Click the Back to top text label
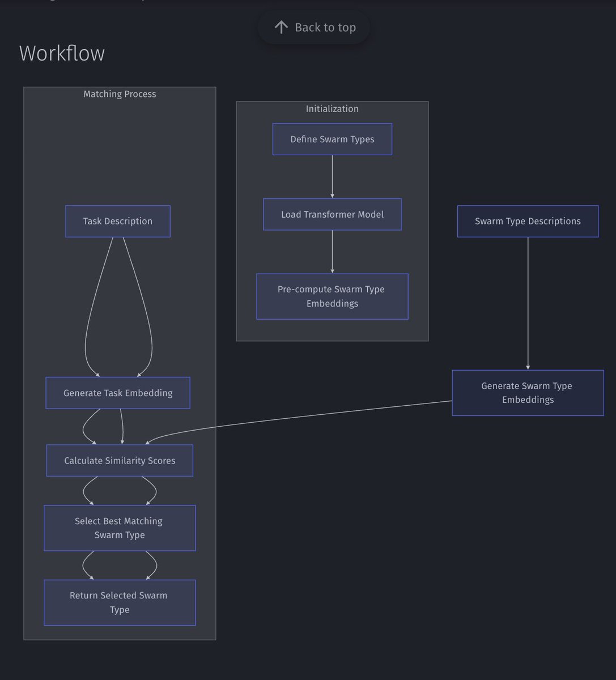The image size is (616, 680). [x=325, y=27]
